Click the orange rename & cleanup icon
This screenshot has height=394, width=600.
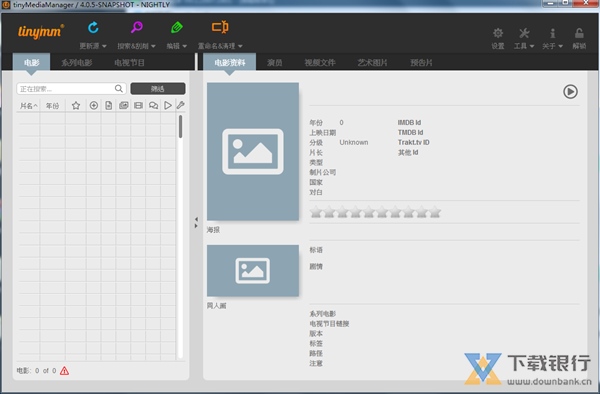[x=220, y=27]
